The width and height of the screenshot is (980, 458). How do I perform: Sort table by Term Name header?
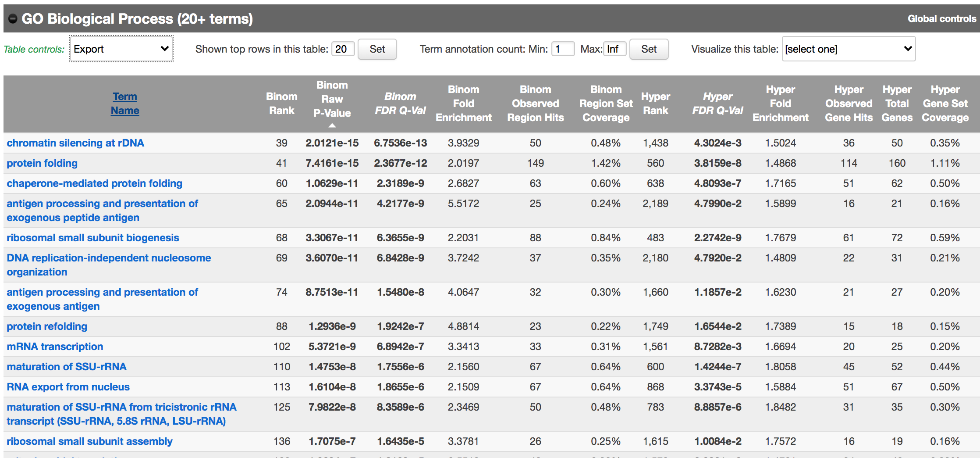[125, 104]
